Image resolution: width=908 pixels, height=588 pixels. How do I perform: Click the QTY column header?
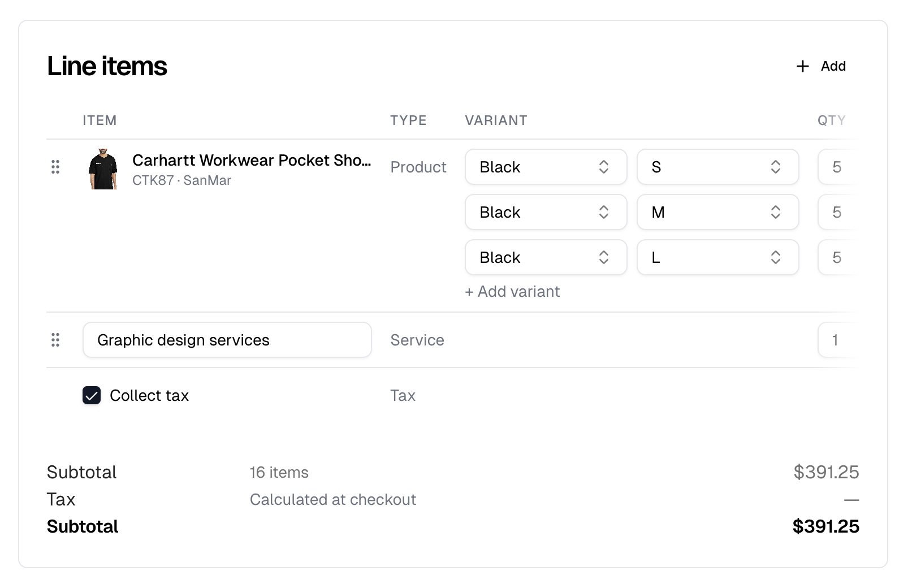tap(832, 120)
